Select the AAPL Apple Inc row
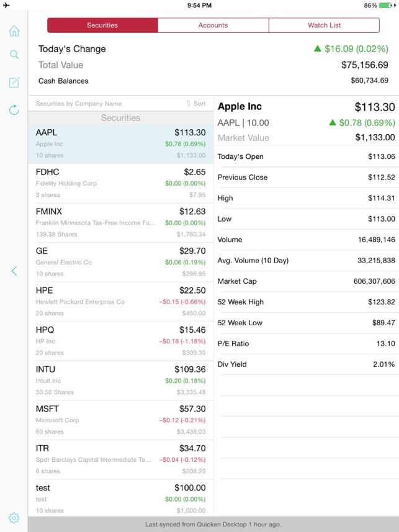 click(120, 143)
